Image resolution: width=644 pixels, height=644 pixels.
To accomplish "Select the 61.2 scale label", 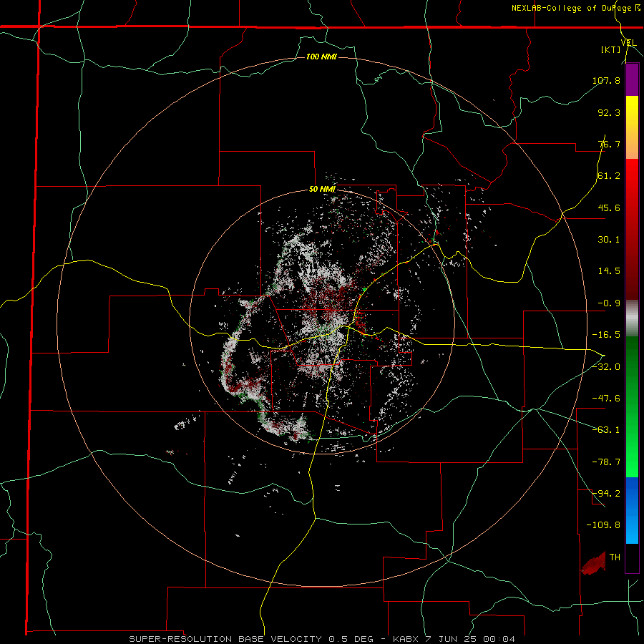I will pyautogui.click(x=609, y=176).
